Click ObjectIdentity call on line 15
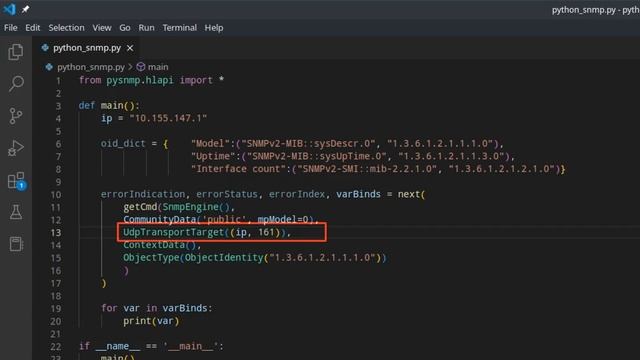Image resolution: width=640 pixels, height=360 pixels. [x=224, y=258]
